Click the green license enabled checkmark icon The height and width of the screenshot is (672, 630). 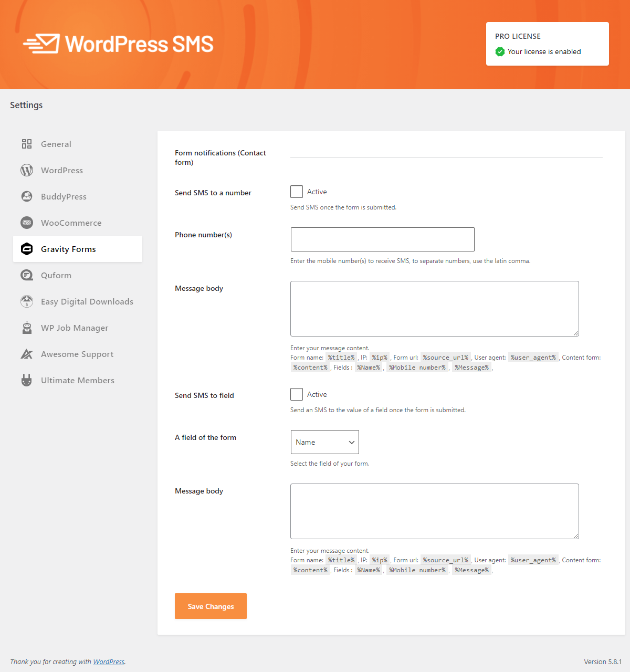pyautogui.click(x=500, y=51)
